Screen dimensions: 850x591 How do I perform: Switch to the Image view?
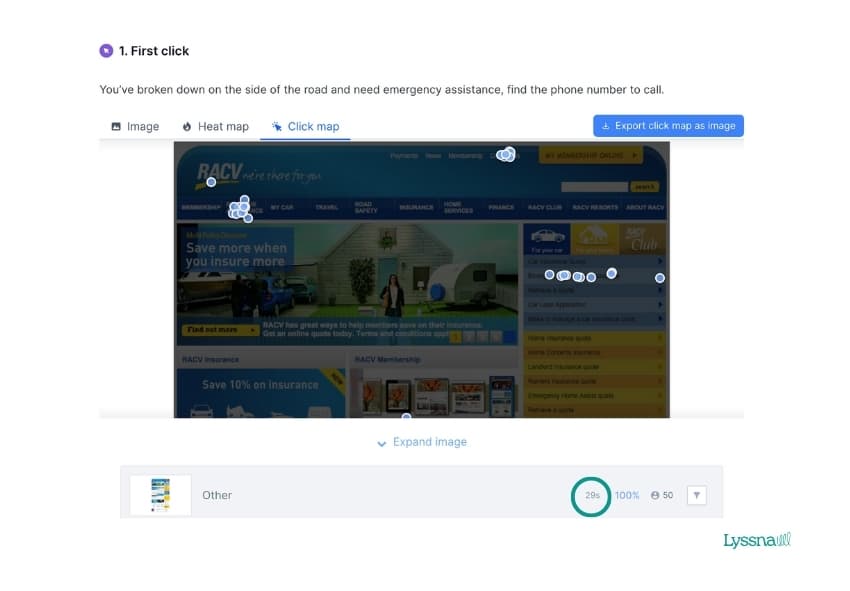134,126
